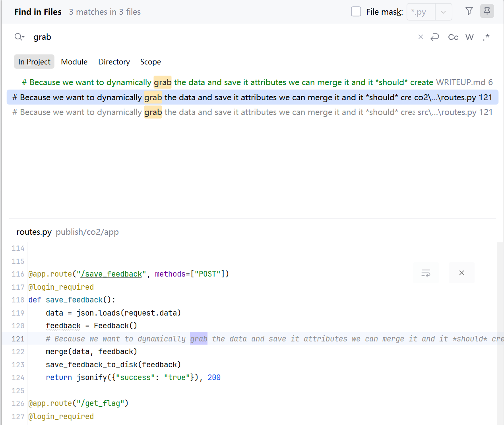
Task: Close the preview floating toolbar X
Action: 461,273
